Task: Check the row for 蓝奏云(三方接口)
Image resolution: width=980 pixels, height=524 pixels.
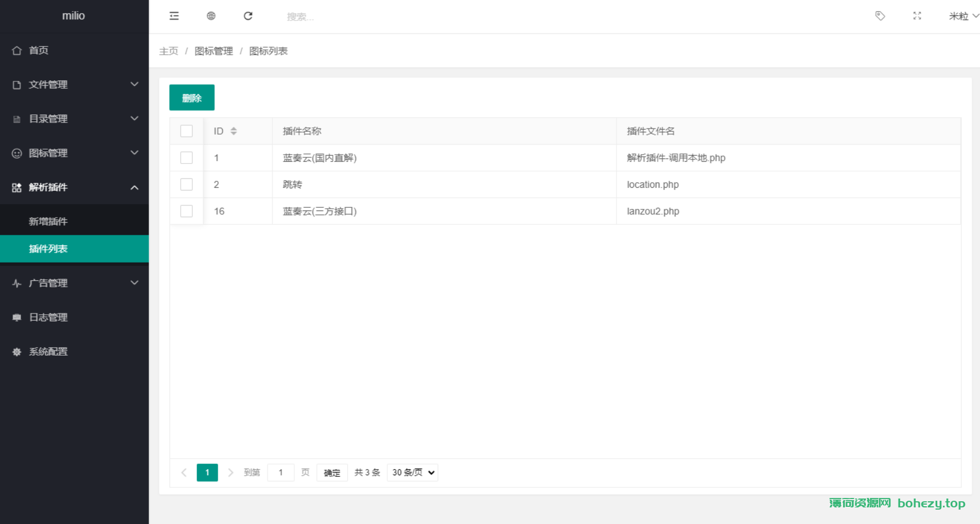Action: pos(187,211)
